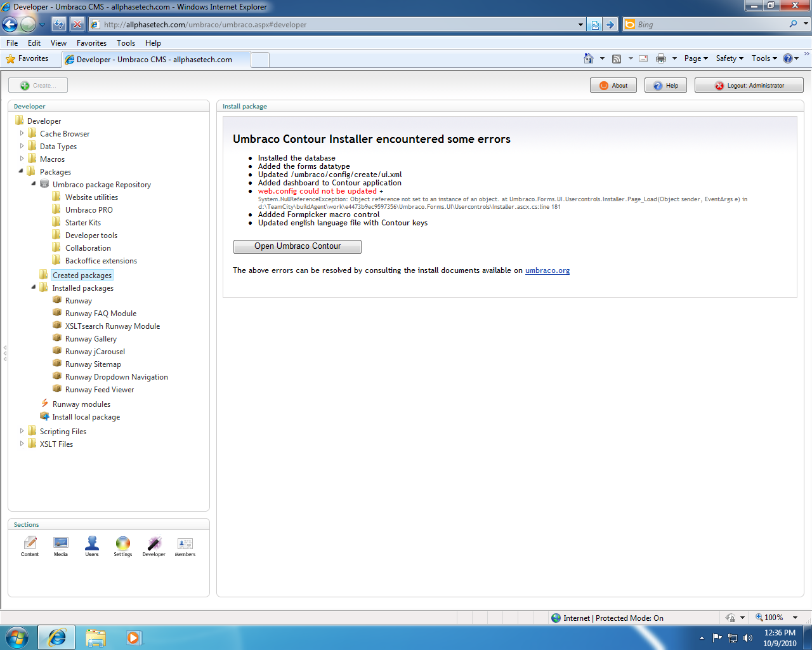812x650 pixels.
Task: Click the Refresh page icon
Action: (x=59, y=25)
